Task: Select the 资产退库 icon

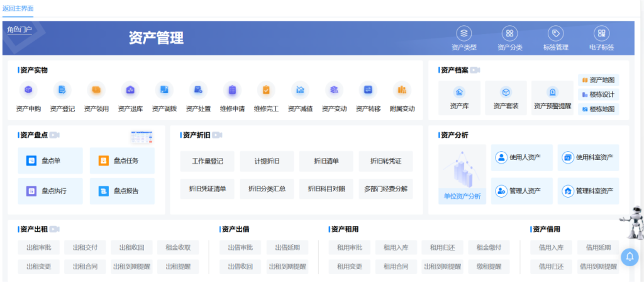Action: (x=130, y=91)
